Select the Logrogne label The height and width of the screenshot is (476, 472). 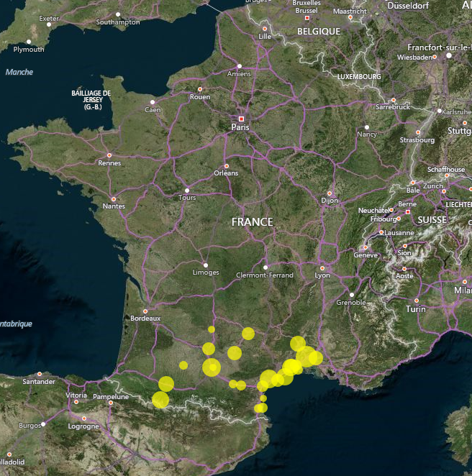(x=83, y=426)
